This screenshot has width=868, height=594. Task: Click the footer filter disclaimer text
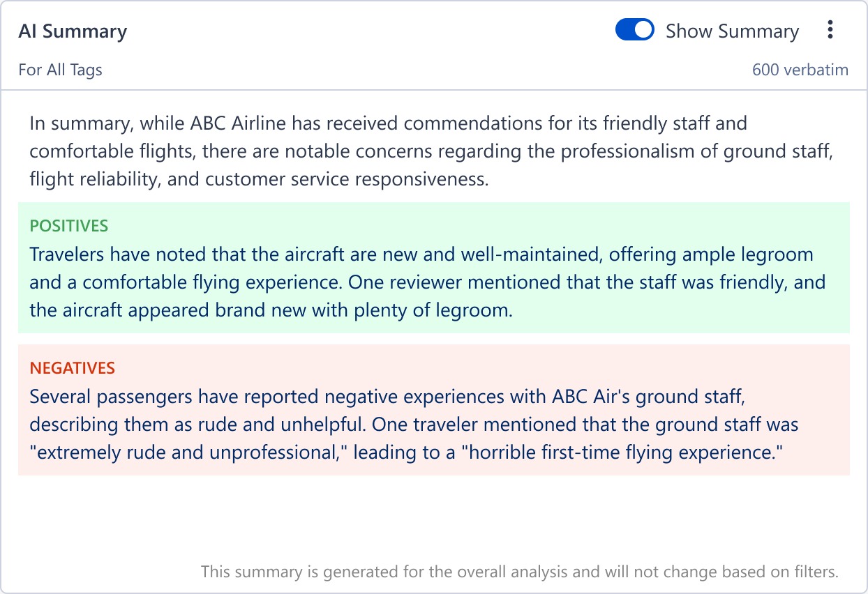tap(519, 571)
